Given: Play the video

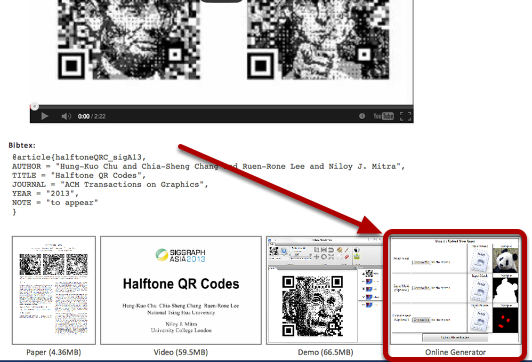Looking at the screenshot, I should [44, 116].
